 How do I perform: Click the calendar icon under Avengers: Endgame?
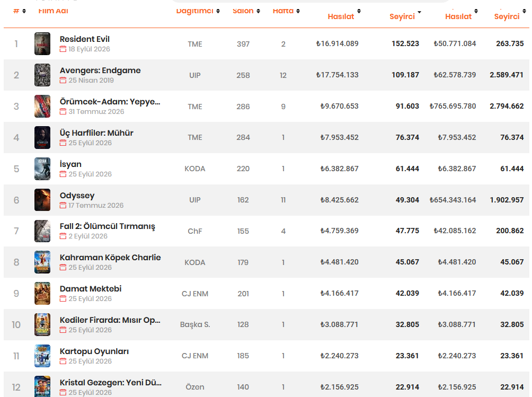[63, 81]
